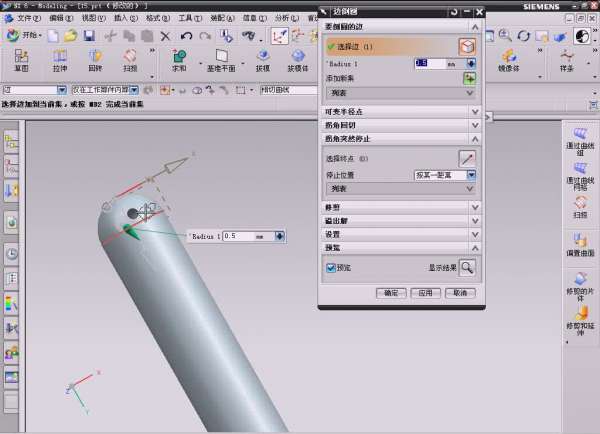The image size is (600, 434).
Task: Open the 工具 (Tools) menu
Action: [188, 18]
